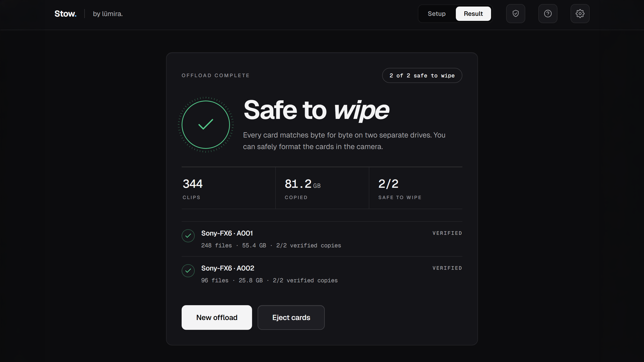
Task: Open settings via the gear icon
Action: 580,14
